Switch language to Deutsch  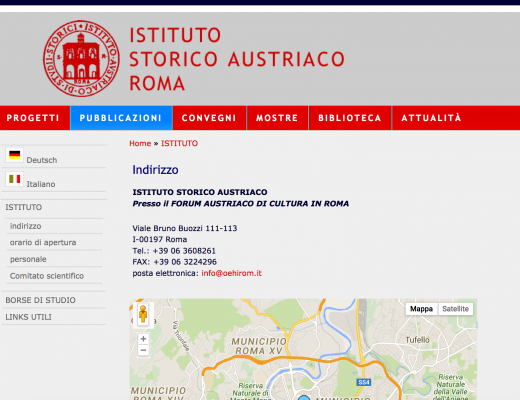click(x=42, y=160)
